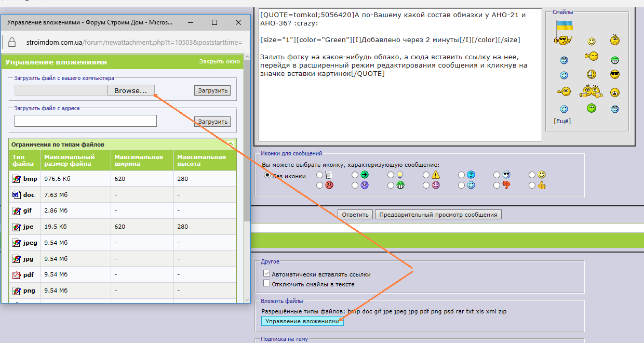644x343 pixels.
Task: Click Управление вложениями button
Action: [x=302, y=321]
